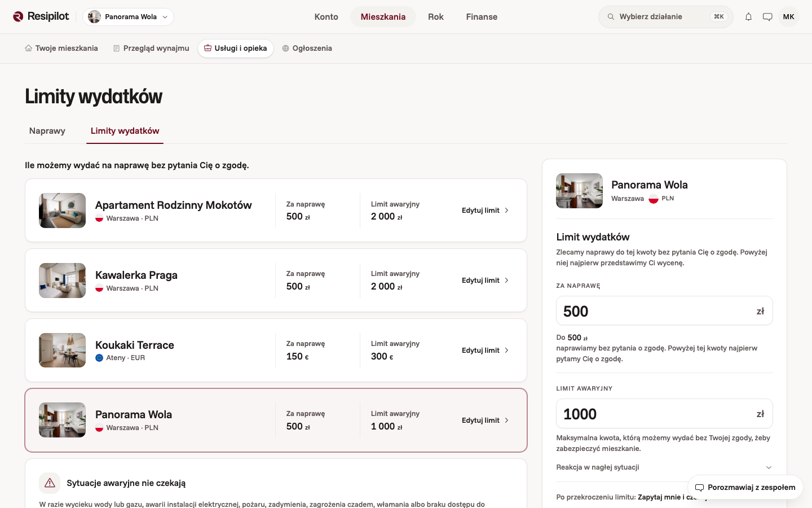The image size is (812, 508).
Task: Open the Ogłoszenia section
Action: (307, 49)
